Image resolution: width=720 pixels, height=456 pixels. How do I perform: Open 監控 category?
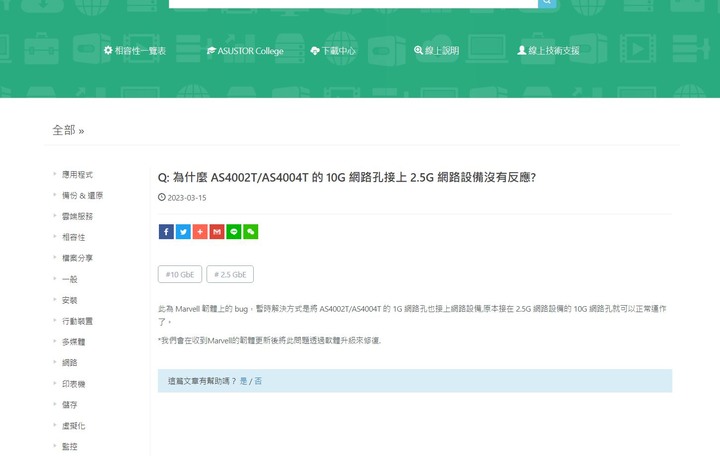pyautogui.click(x=70, y=446)
